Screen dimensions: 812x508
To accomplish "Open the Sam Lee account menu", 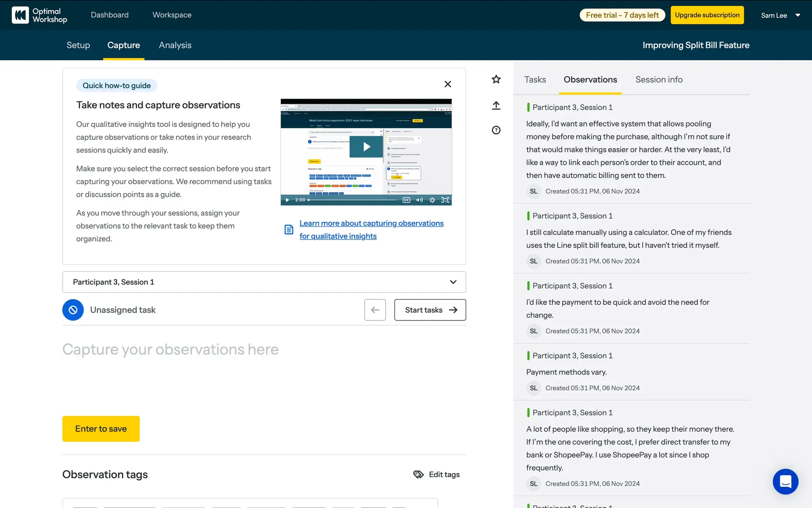I will pos(780,15).
